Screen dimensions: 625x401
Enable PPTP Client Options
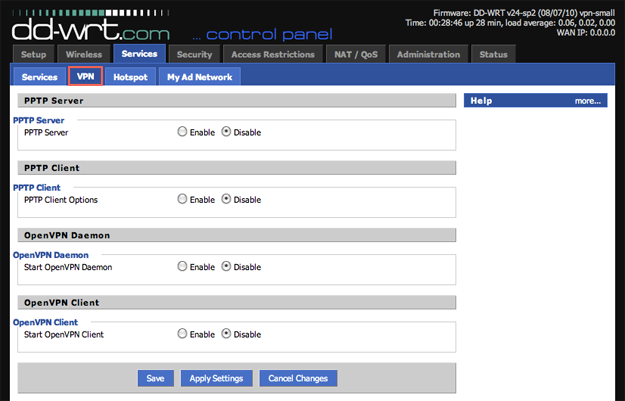[182, 199]
